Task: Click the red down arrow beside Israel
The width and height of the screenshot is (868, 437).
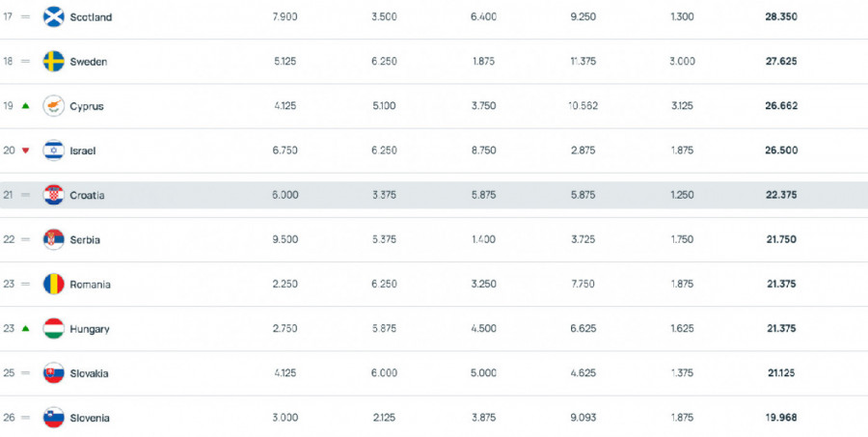Action: coord(25,150)
